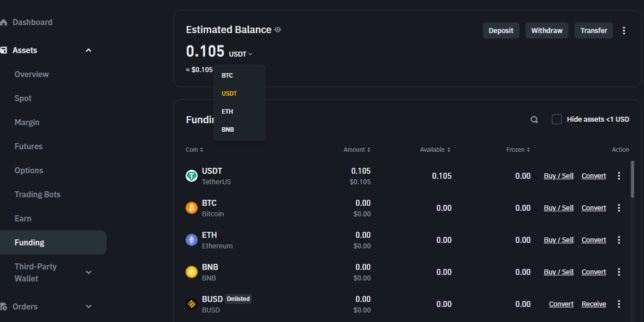Toggle the USDT currency dropdown
The width and height of the screenshot is (644, 322).
point(241,54)
